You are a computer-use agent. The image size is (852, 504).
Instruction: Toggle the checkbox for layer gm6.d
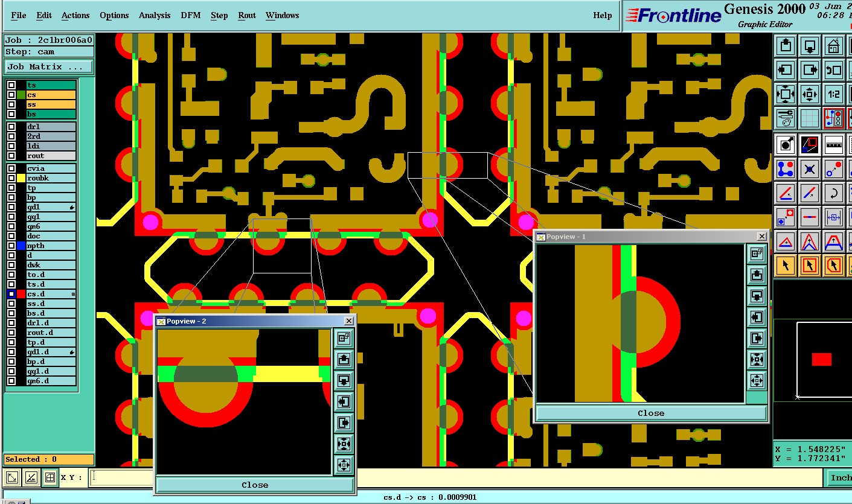coord(11,381)
